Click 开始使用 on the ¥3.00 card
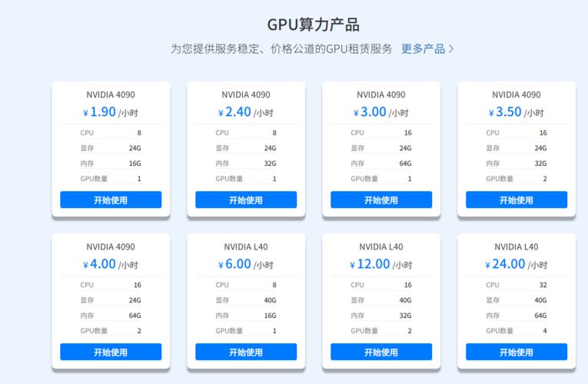This screenshot has height=384, width=588. pos(381,200)
